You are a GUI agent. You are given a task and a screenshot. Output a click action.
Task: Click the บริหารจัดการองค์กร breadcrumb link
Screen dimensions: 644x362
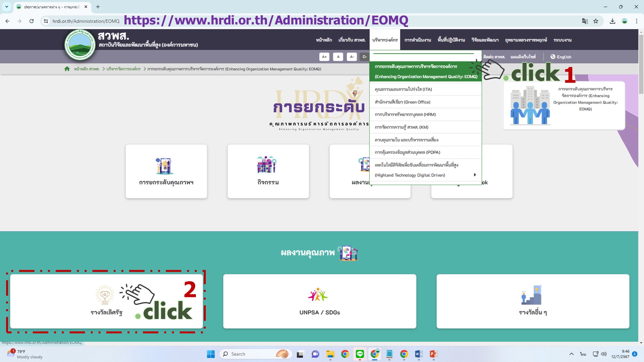coord(123,69)
